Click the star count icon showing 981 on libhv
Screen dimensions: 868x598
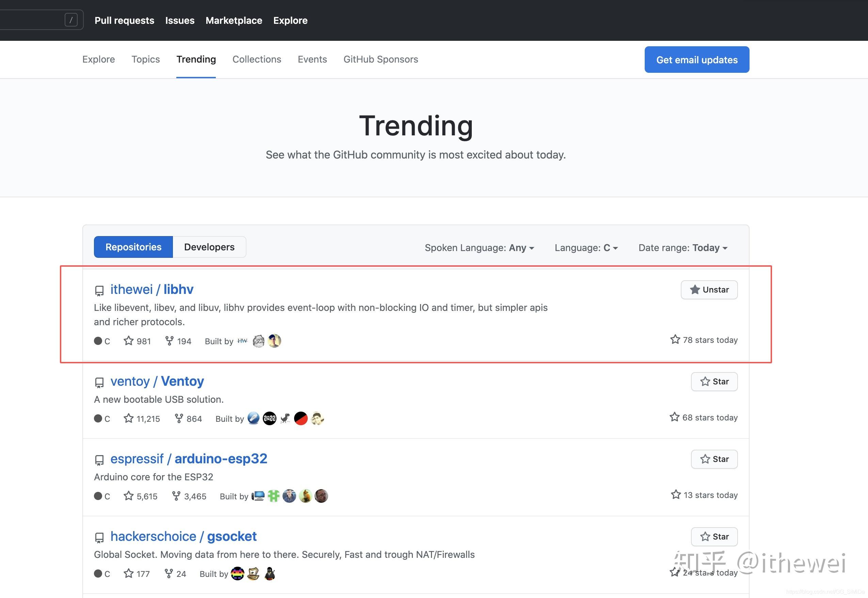129,340
